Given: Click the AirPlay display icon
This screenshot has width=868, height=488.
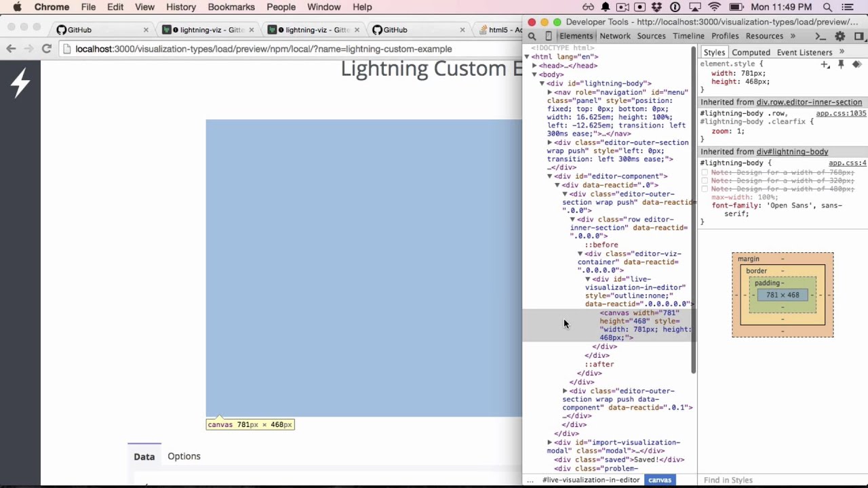Looking at the screenshot, I should tap(694, 7).
